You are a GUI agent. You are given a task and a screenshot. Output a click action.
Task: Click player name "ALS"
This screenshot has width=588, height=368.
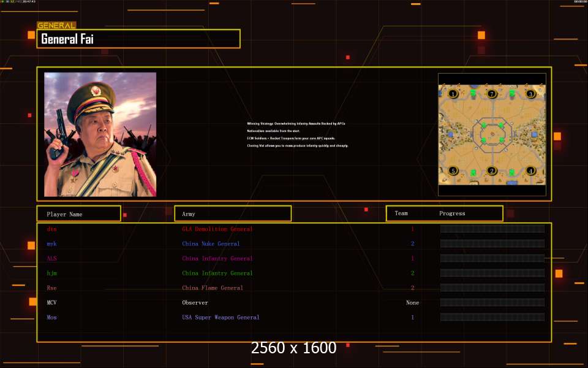point(51,258)
